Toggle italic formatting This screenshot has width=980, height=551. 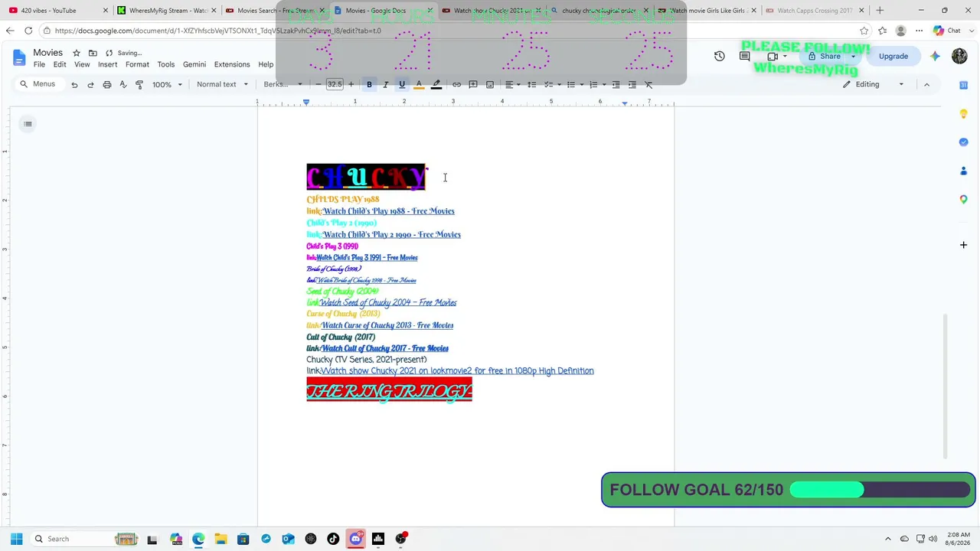point(385,84)
